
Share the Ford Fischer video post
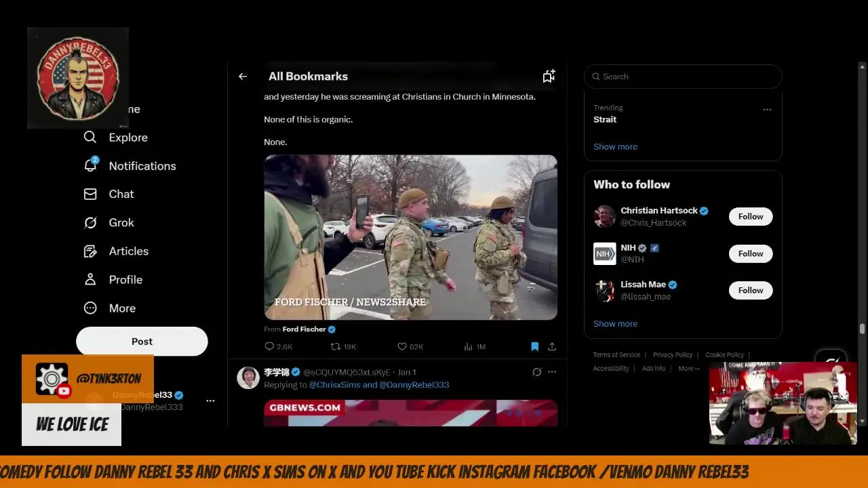coord(552,346)
